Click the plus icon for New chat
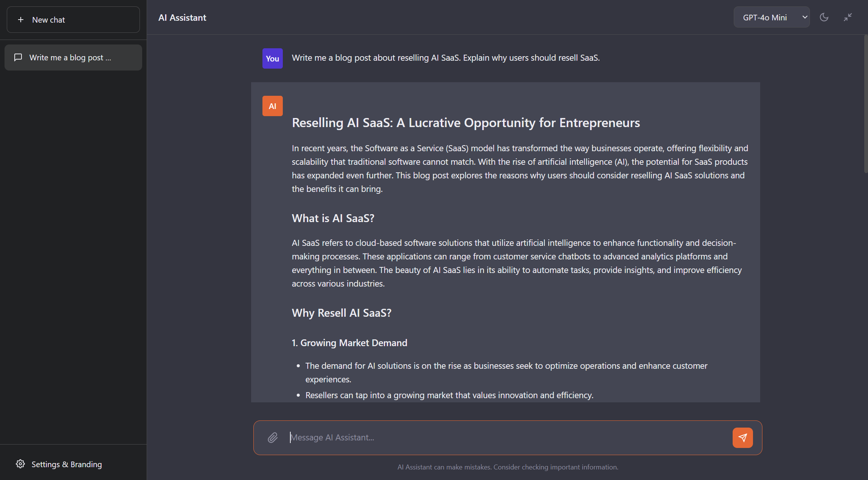Viewport: 868px width, 480px height. click(21, 20)
